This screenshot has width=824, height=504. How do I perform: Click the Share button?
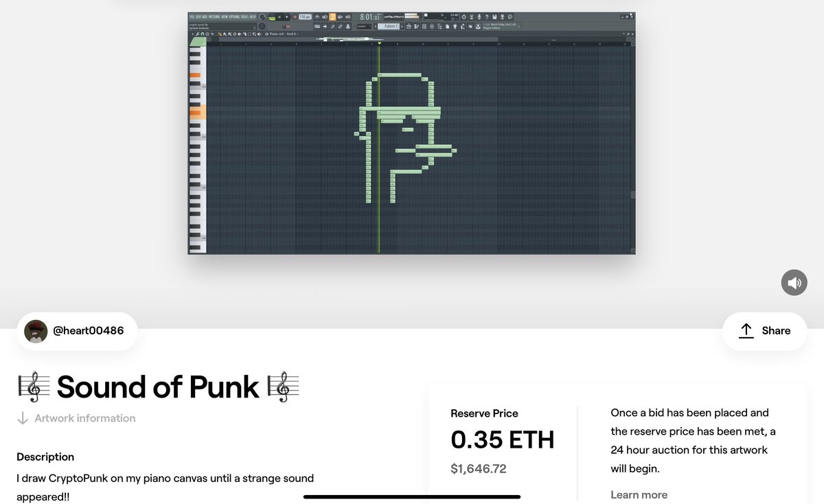(x=764, y=331)
